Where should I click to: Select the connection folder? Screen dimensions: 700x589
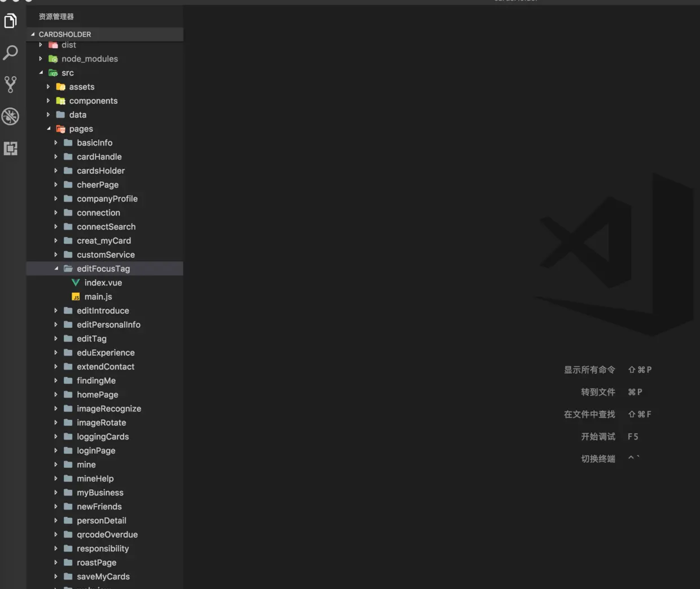coord(105,213)
